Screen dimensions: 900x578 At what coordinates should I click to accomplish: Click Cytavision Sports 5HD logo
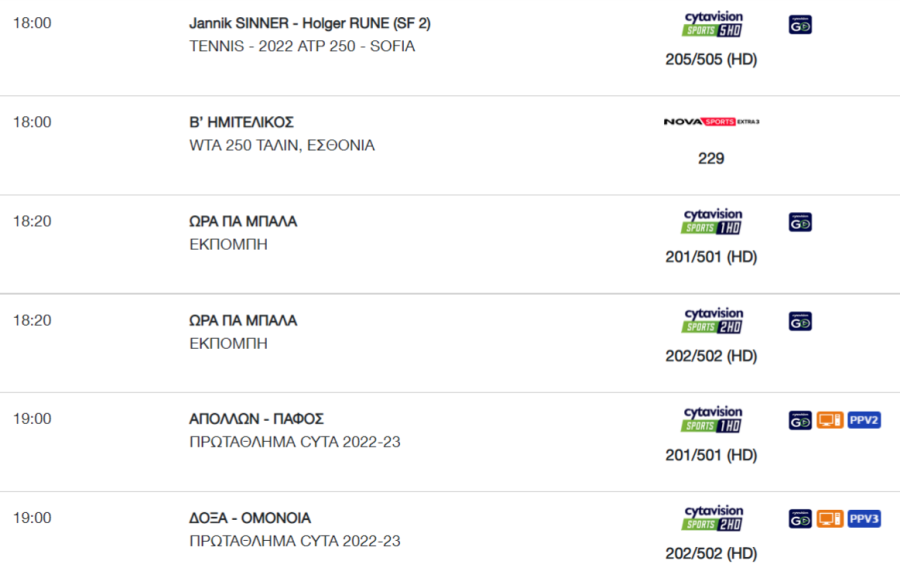tap(712, 24)
